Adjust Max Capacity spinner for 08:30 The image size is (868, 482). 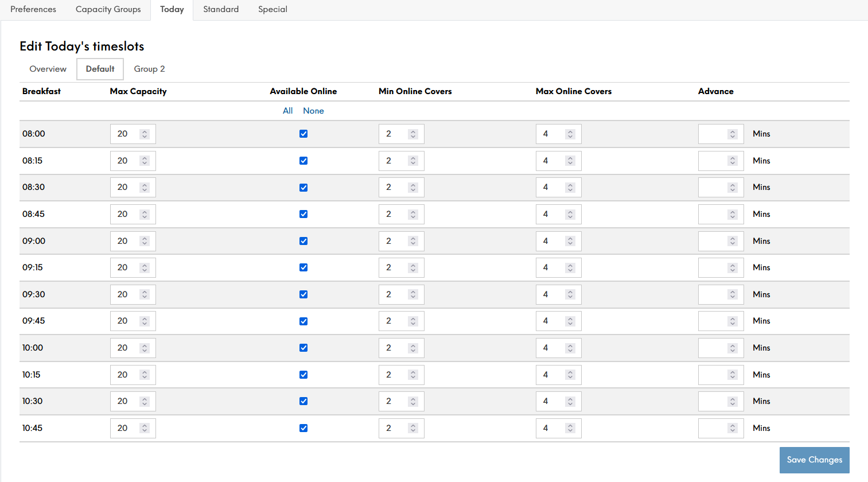tap(145, 188)
